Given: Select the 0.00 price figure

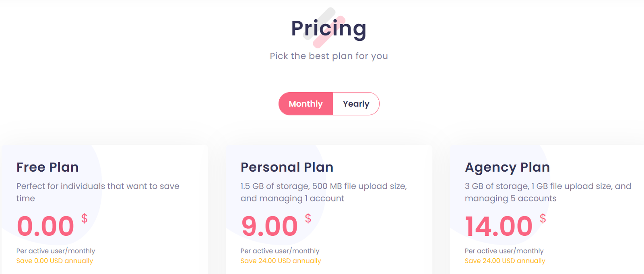Looking at the screenshot, I should (45, 226).
